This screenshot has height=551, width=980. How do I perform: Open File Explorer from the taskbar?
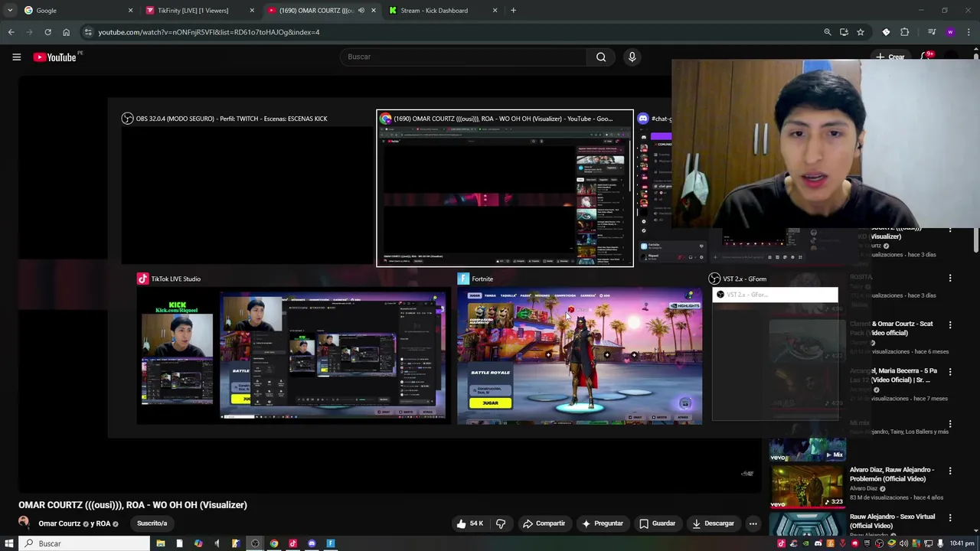[x=161, y=543]
